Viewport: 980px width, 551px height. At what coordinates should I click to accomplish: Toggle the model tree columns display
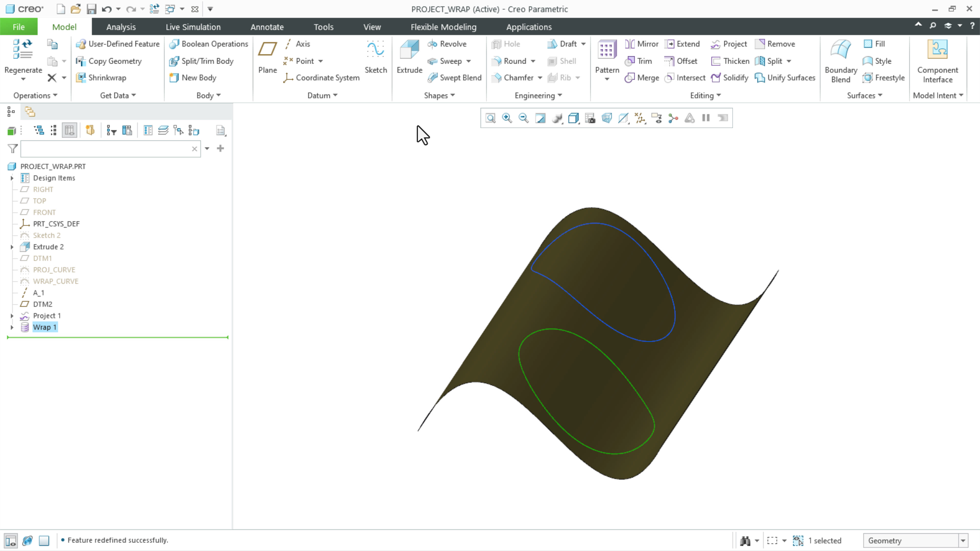click(x=69, y=131)
